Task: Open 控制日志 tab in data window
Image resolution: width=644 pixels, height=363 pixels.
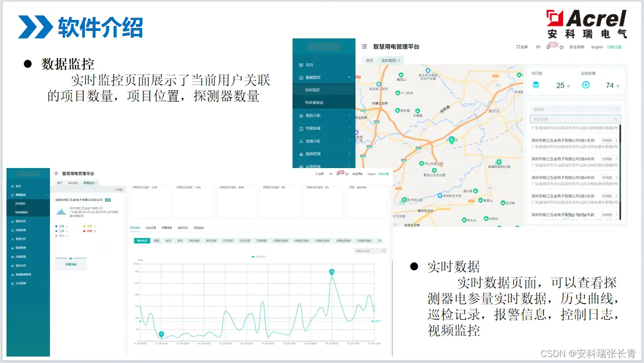Action: point(183,228)
